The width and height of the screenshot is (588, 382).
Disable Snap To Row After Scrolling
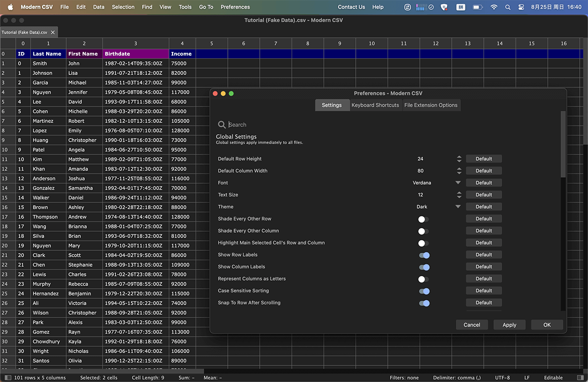tap(424, 303)
